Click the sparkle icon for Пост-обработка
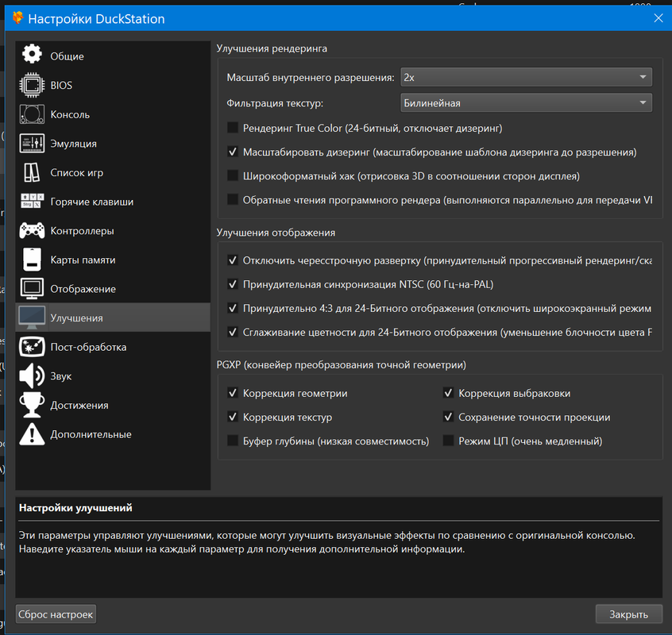 pyautogui.click(x=32, y=347)
